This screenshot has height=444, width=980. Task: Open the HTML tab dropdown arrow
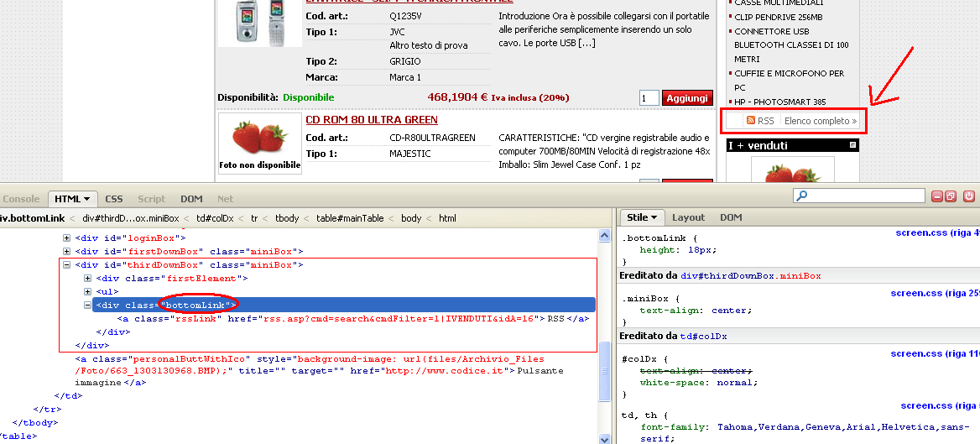86,200
